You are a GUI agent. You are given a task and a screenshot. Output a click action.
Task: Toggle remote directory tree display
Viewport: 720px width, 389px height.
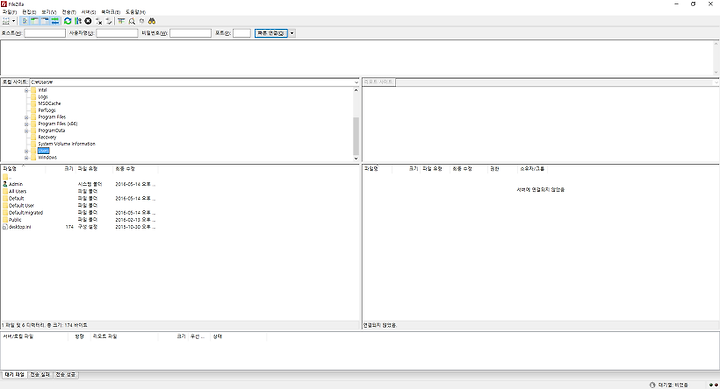(45, 21)
